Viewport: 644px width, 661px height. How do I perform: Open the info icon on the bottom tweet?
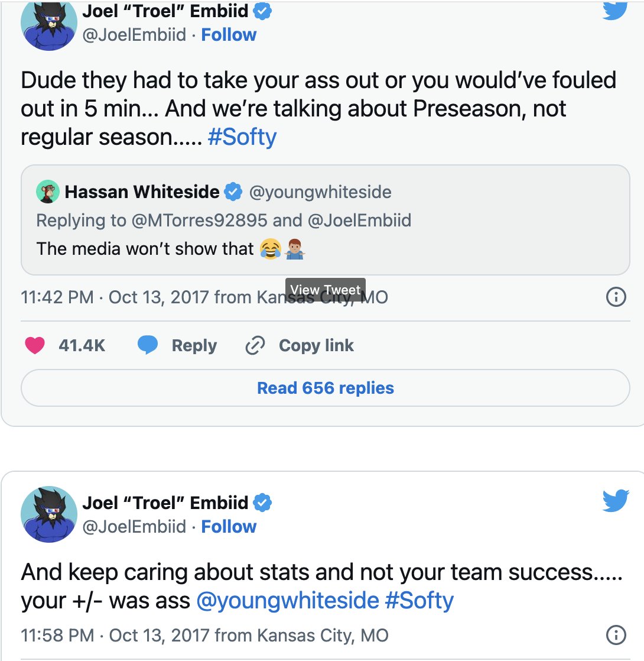[x=615, y=634]
